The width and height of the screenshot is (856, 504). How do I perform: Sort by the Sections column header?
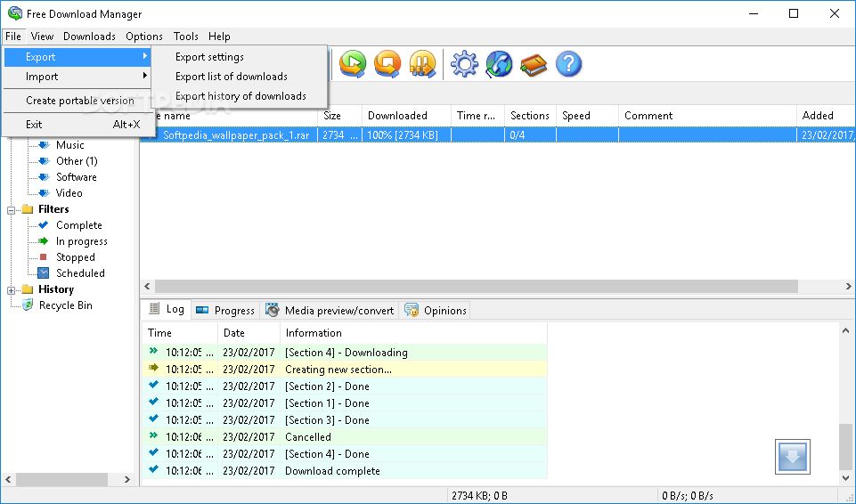click(531, 116)
